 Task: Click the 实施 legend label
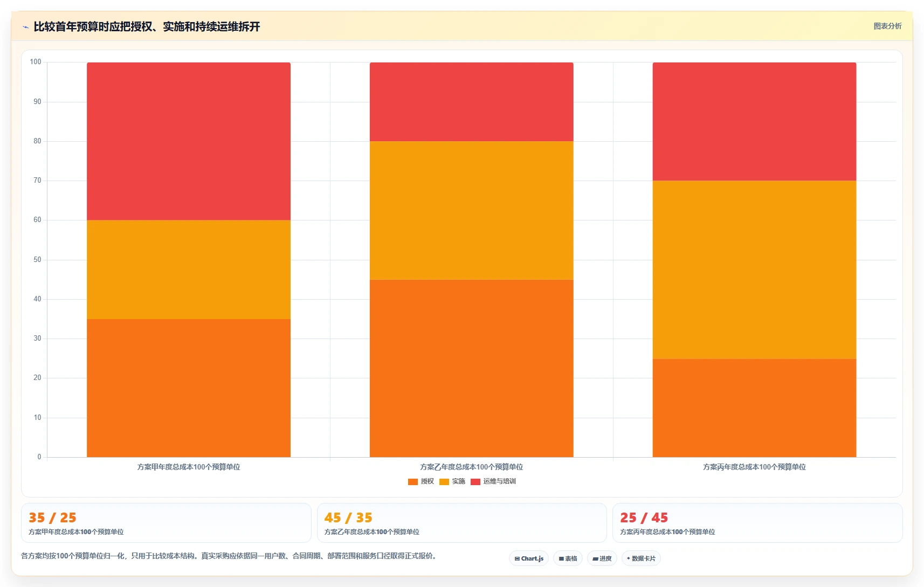point(459,481)
